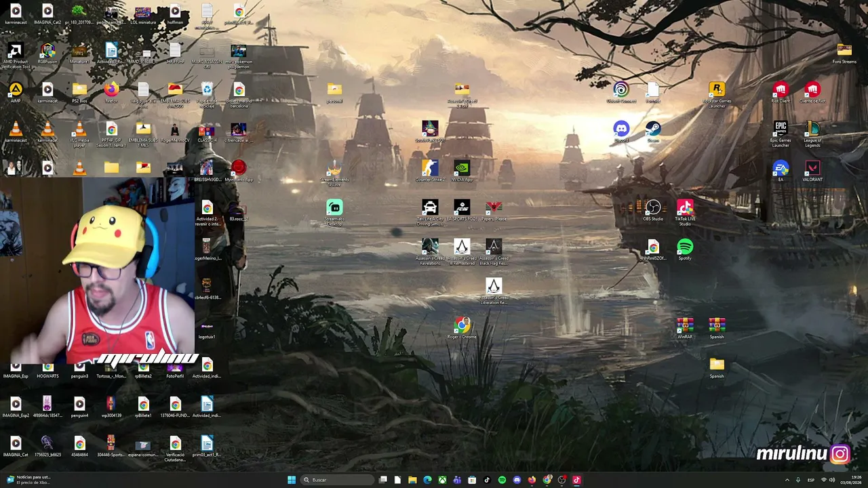Open the Verificació Ciutadana file
The width and height of the screenshot is (868, 488).
tap(175, 449)
